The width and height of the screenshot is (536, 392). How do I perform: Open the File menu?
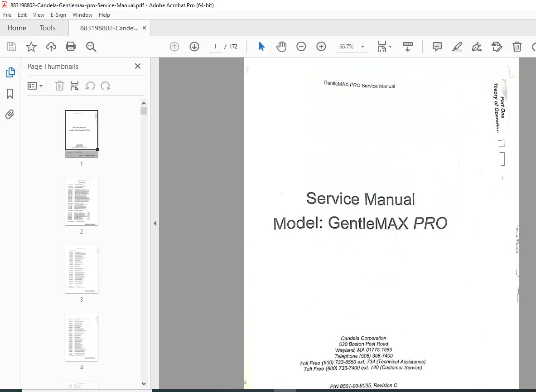[7, 14]
